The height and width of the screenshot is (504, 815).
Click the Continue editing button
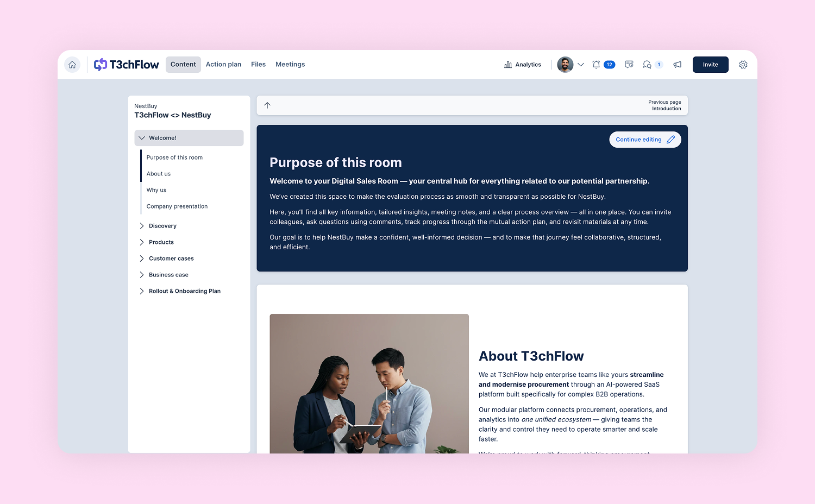645,140
